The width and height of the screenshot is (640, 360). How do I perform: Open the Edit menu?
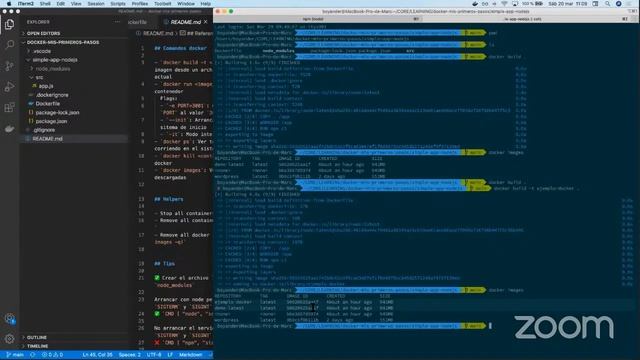(60, 4)
